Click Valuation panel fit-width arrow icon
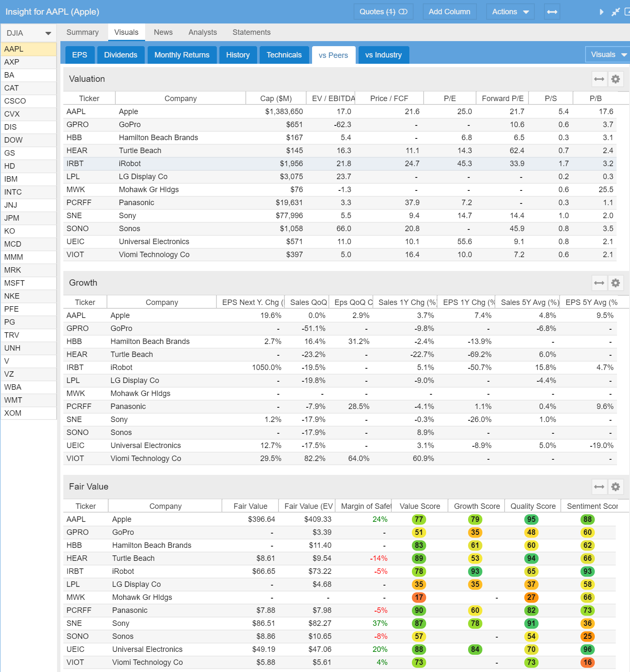The image size is (630, 672). pos(599,79)
